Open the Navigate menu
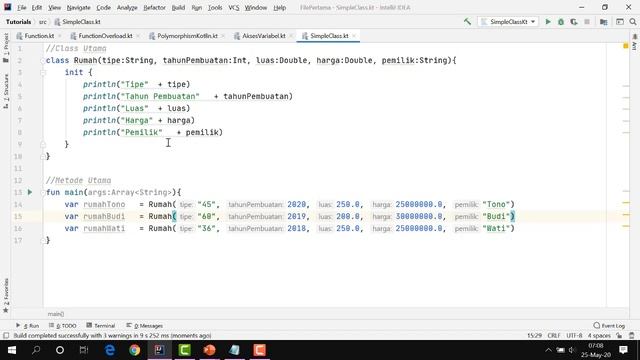Image resolution: width=640 pixels, height=360 pixels. coord(78,7)
